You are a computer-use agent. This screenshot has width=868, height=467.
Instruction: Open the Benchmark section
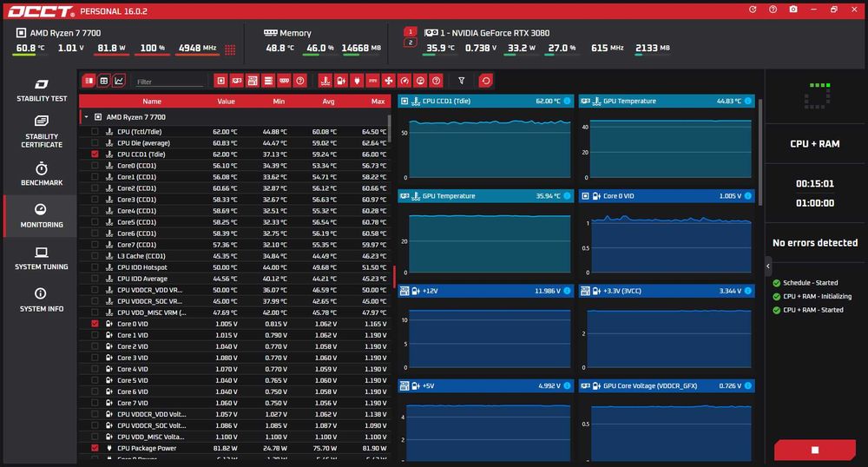click(41, 174)
